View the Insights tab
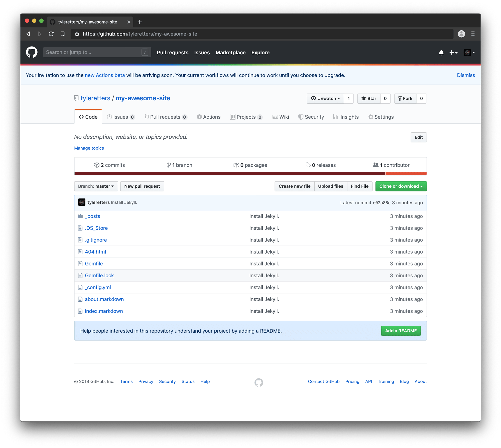 tap(346, 117)
